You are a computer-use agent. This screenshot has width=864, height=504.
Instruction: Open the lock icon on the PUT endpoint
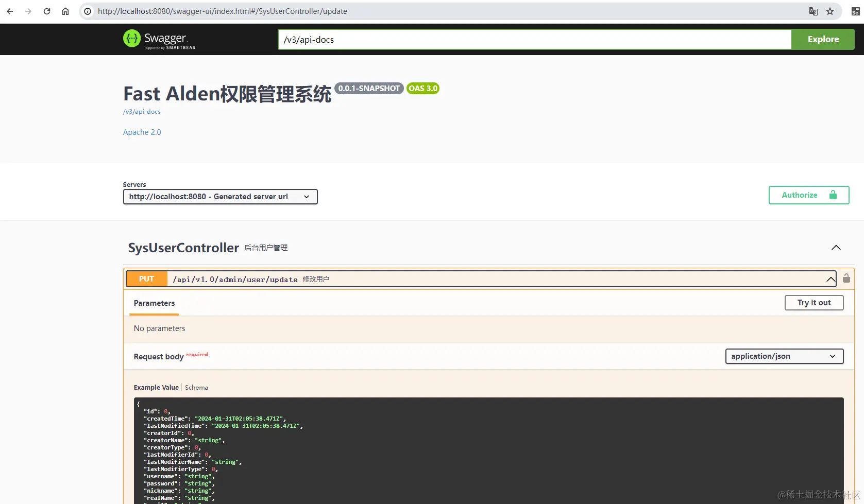[x=845, y=278]
